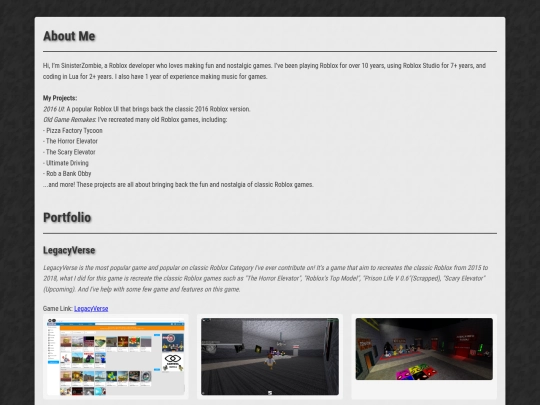Click the LegacyVerse project subheading
This screenshot has height=405, width=540.
[x=69, y=250]
